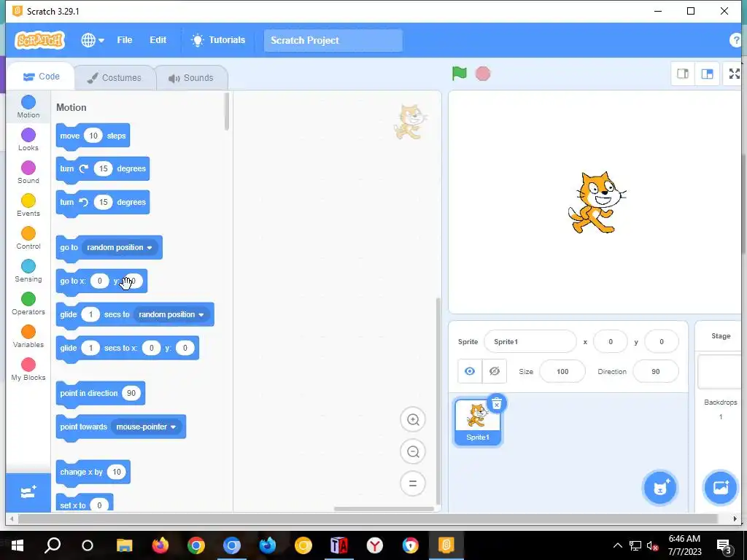Switch to the Sounds tab
This screenshot has width=747, height=560.
191,77
